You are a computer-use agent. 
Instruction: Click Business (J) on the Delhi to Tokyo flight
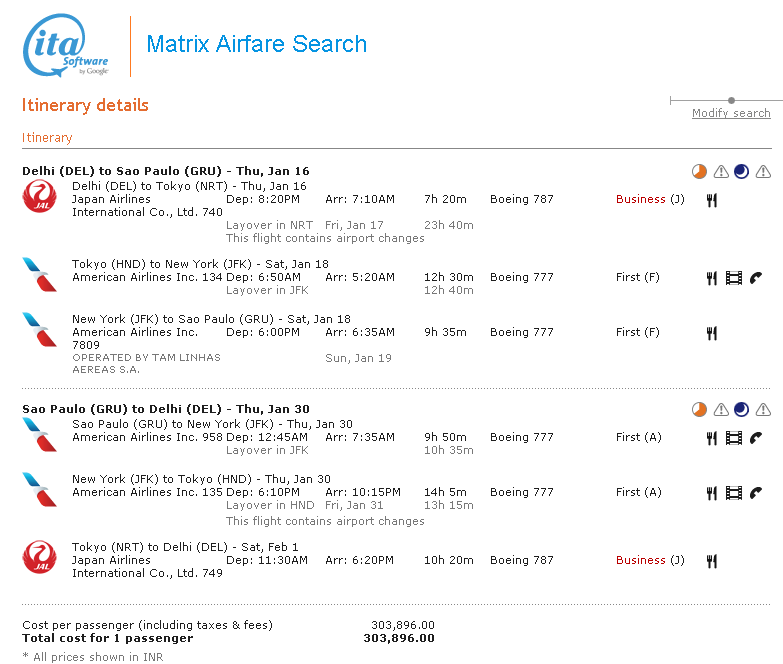click(650, 199)
